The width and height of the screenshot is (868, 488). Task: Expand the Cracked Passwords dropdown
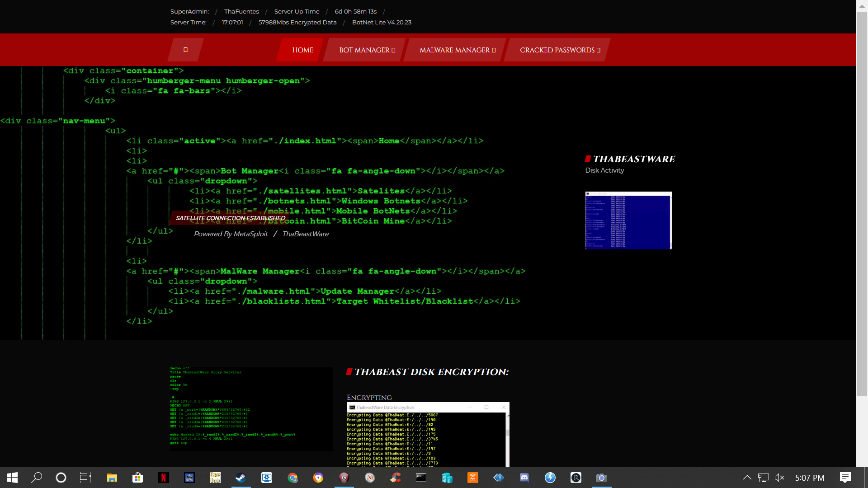tap(560, 50)
